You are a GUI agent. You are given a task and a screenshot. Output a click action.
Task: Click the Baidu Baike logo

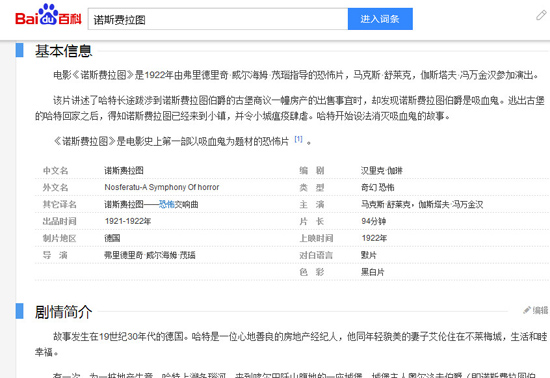coord(48,15)
